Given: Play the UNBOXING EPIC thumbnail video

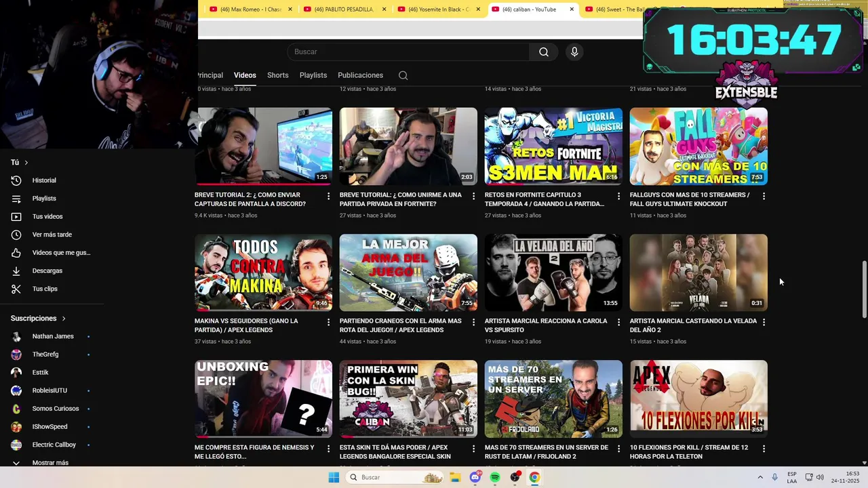Looking at the screenshot, I should [x=264, y=399].
